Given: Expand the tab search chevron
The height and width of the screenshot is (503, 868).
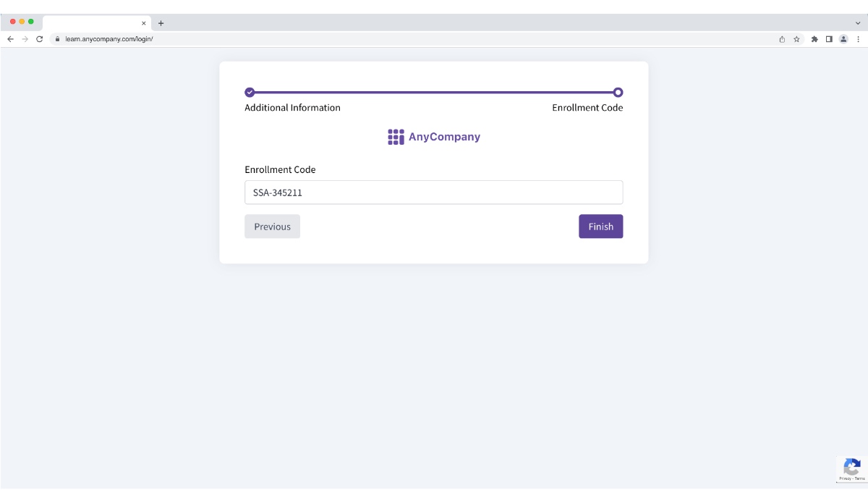Looking at the screenshot, I should point(858,22).
